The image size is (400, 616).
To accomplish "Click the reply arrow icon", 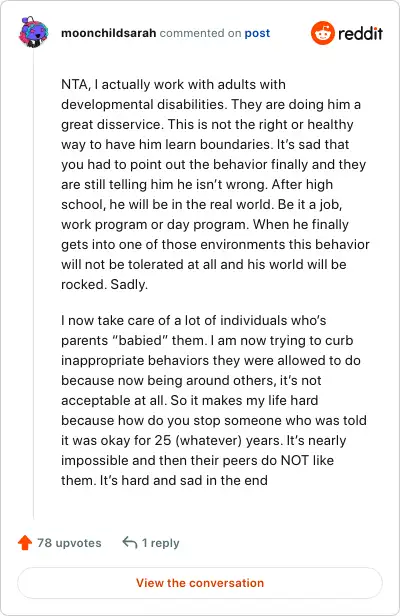I will (130, 543).
